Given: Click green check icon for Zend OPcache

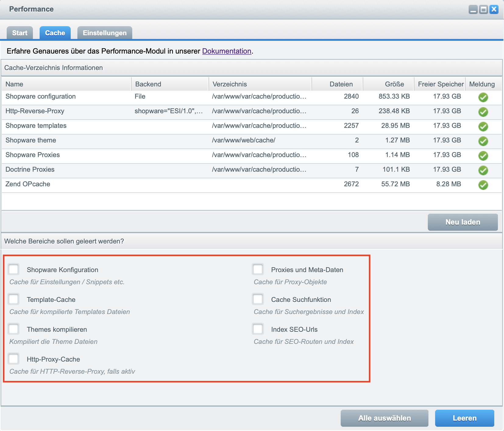Looking at the screenshot, I should click(483, 185).
